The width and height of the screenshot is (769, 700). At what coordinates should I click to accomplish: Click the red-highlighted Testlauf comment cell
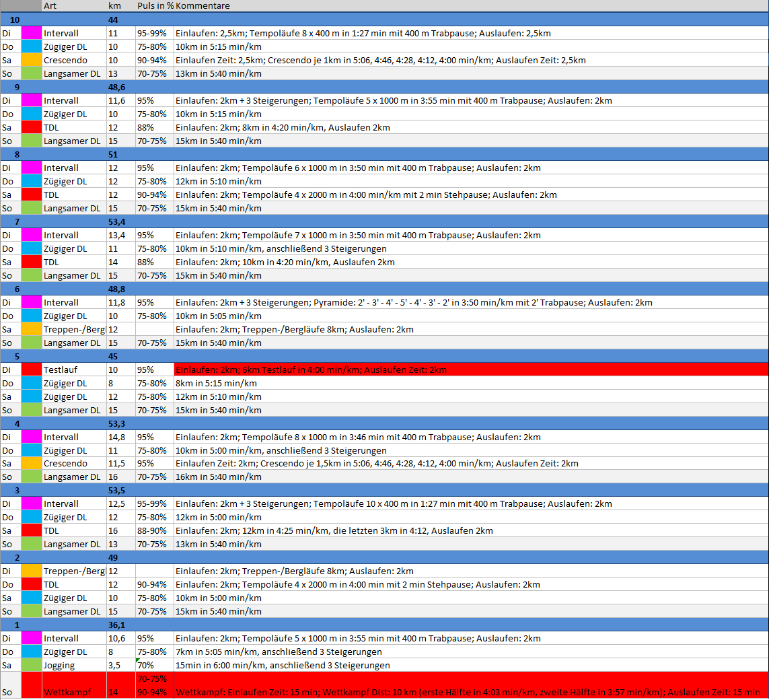[x=471, y=370]
